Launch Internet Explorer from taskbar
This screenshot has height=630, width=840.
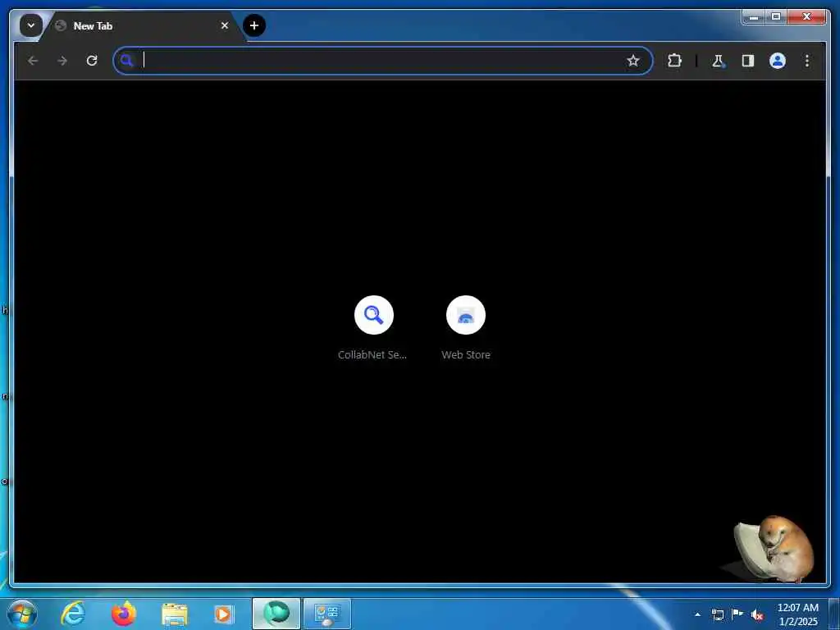coord(73,614)
